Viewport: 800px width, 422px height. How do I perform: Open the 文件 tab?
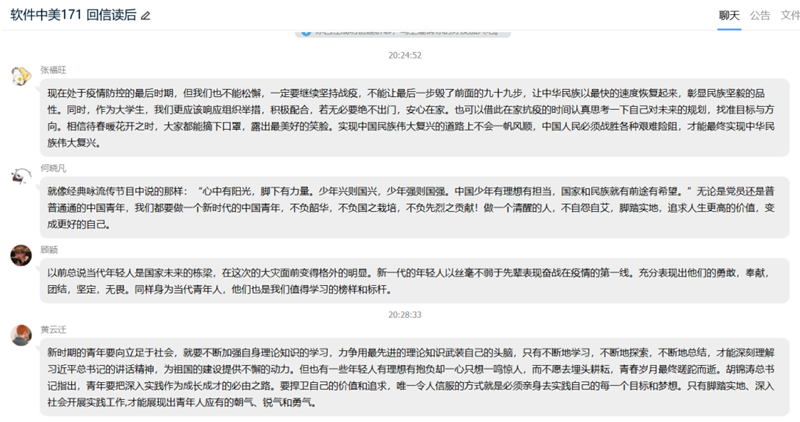[790, 15]
